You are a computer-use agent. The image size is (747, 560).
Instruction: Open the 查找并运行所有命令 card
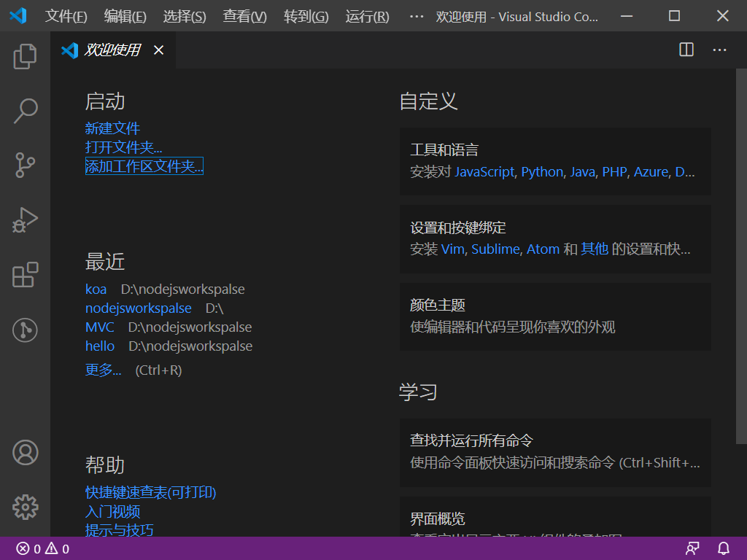(555, 453)
